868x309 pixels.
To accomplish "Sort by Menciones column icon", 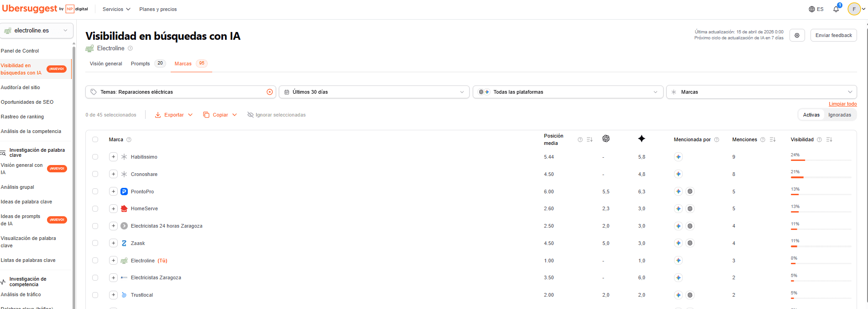I will [773, 139].
